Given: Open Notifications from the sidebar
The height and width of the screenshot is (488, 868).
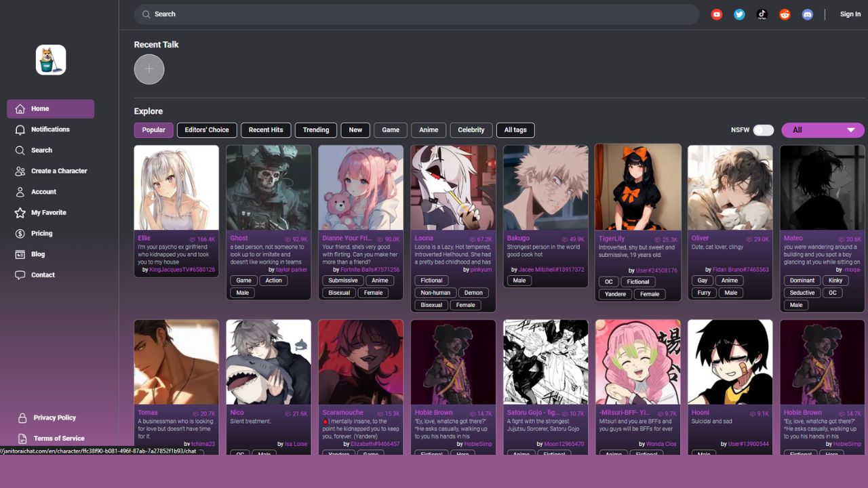Looking at the screenshot, I should point(50,129).
